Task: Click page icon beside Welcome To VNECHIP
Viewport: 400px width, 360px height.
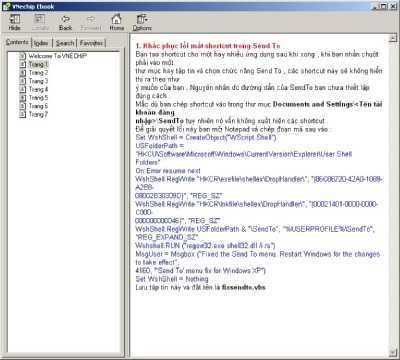Action: click(x=23, y=56)
